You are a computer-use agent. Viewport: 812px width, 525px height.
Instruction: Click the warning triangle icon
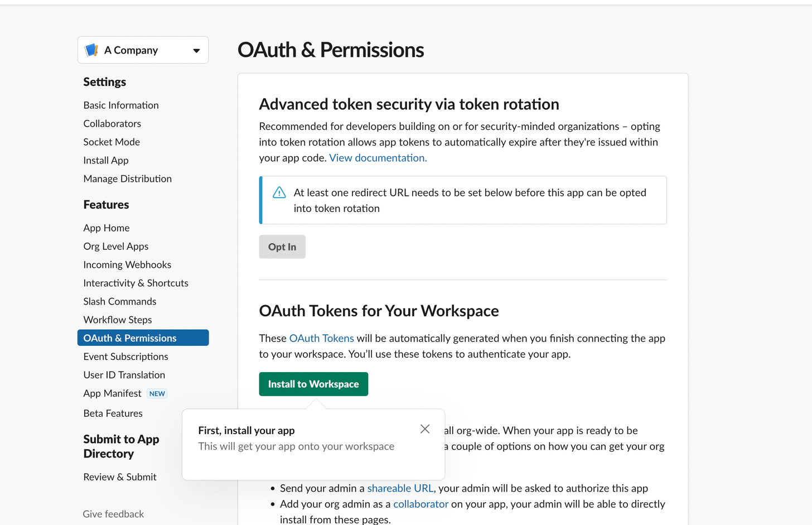click(x=279, y=192)
